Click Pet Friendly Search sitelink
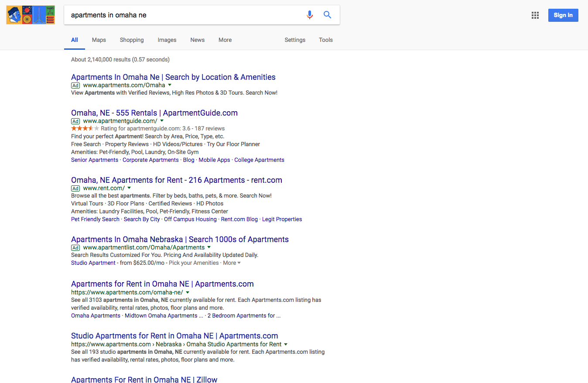This screenshot has width=588, height=383. pyautogui.click(x=95, y=219)
